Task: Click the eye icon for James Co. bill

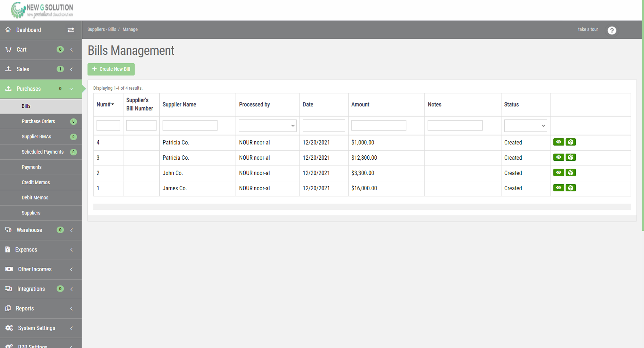Action: coord(558,188)
